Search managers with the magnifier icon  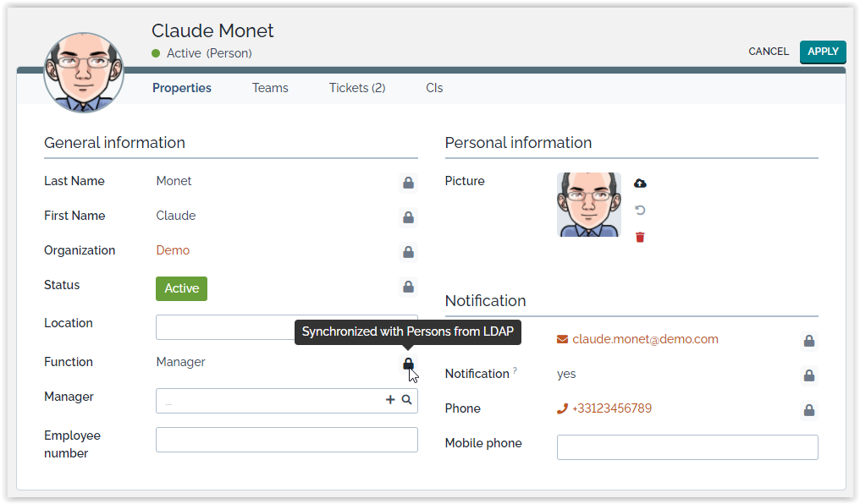click(407, 400)
